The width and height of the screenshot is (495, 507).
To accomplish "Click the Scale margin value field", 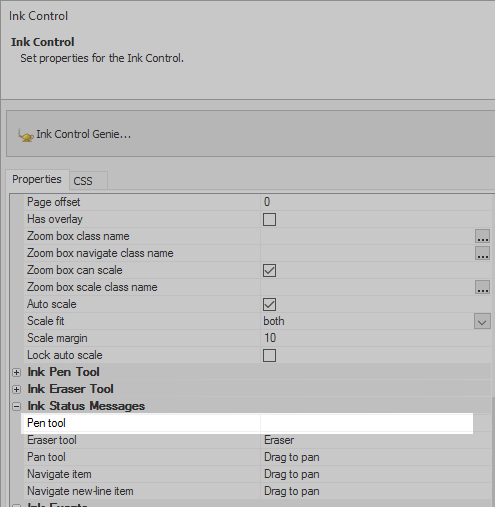I will (x=375, y=338).
